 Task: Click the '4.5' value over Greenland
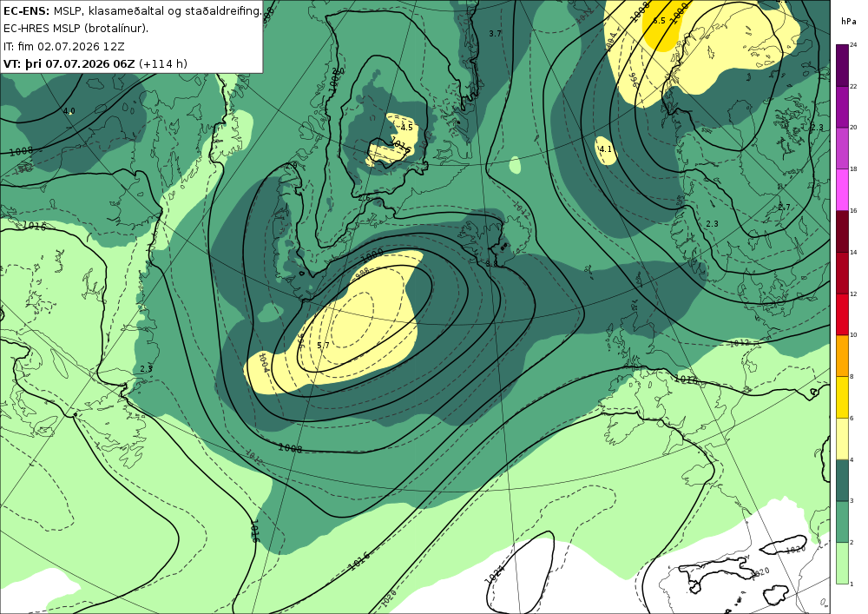pyautogui.click(x=407, y=128)
